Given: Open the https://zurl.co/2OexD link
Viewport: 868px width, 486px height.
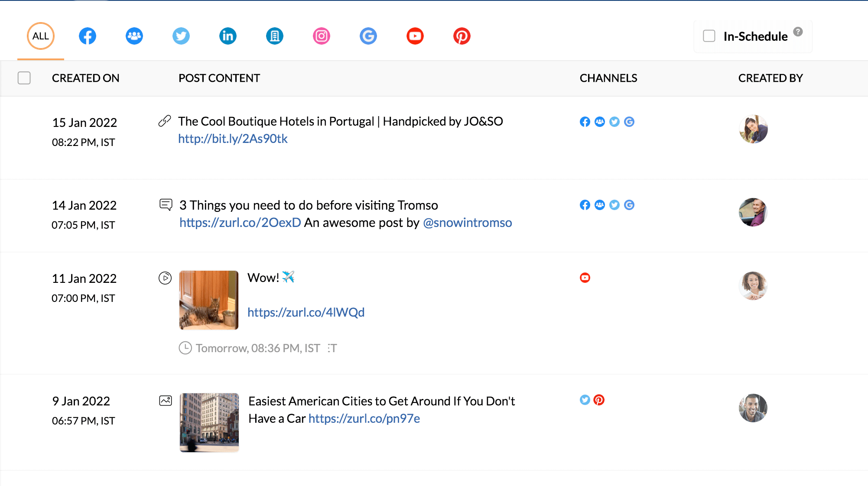Looking at the screenshot, I should tap(240, 223).
